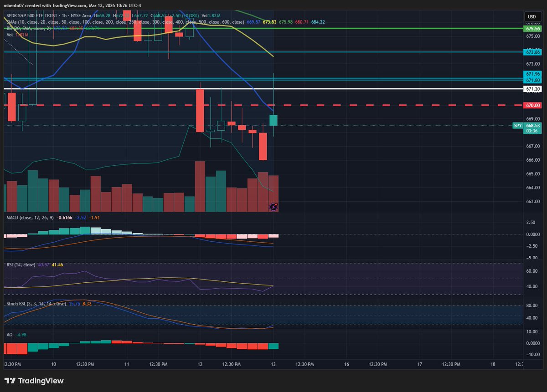
Task: Click the date label 16 on time axis
Action: coord(346,364)
